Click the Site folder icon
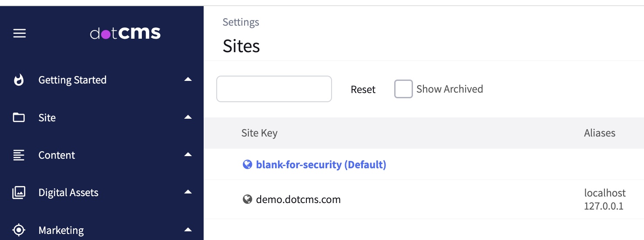The height and width of the screenshot is (240, 644). click(19, 117)
